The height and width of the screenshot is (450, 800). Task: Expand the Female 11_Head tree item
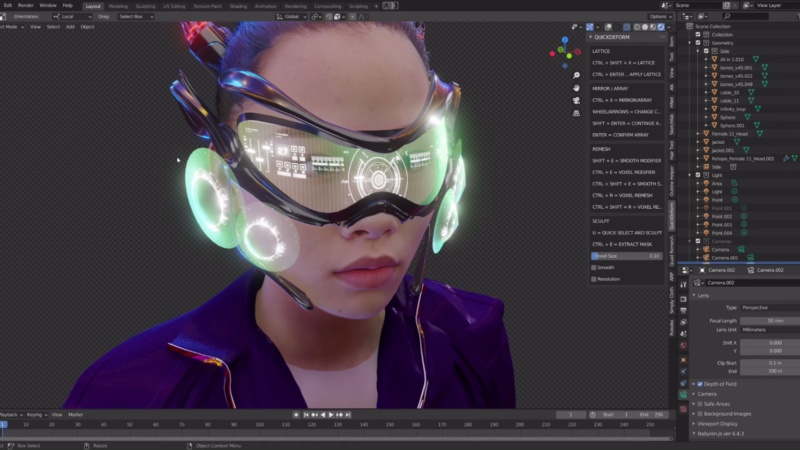(698, 134)
